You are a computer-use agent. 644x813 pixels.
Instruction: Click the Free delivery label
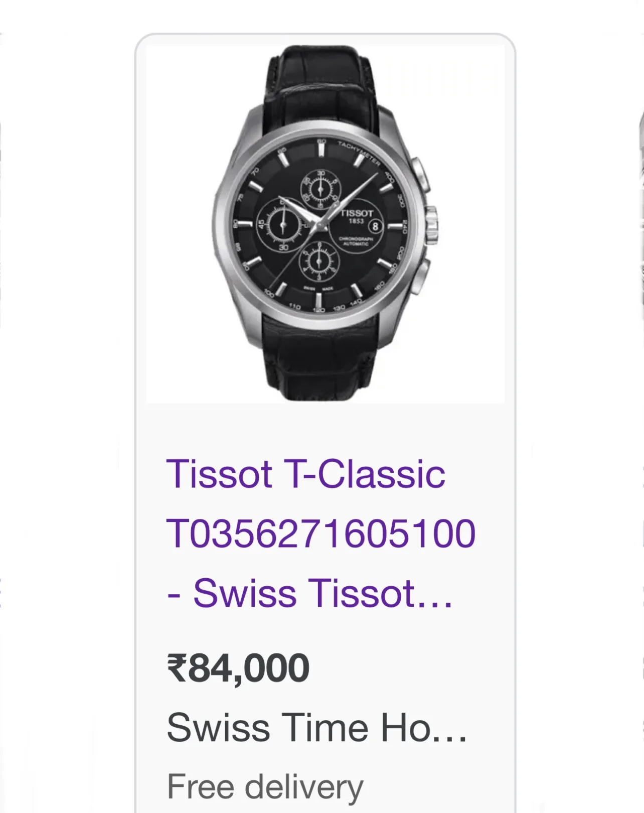265,786
